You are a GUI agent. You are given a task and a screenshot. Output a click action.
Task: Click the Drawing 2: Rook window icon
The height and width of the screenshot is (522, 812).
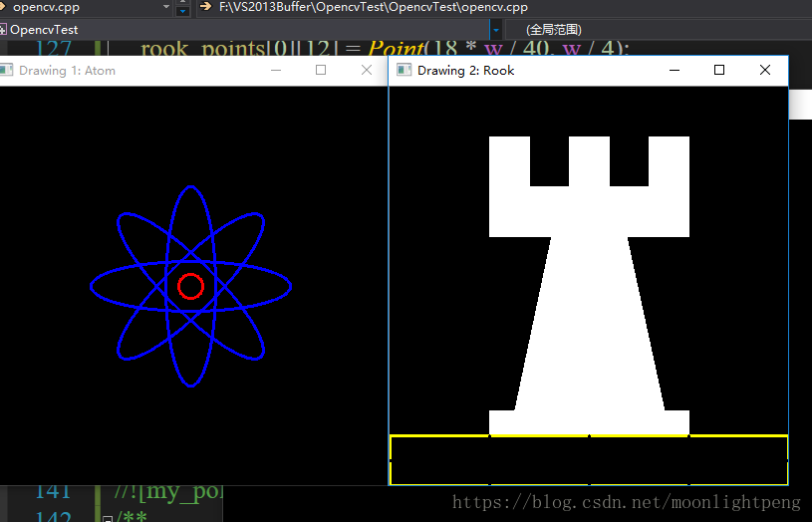(404, 70)
